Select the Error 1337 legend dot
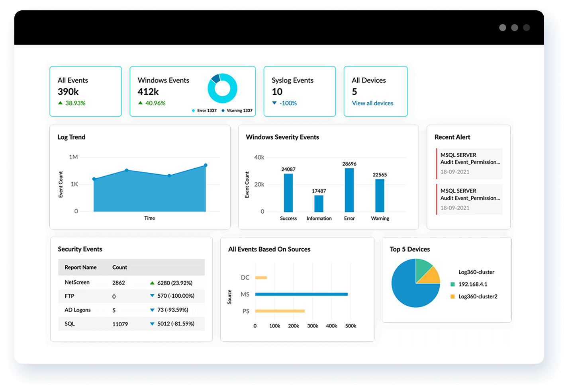This screenshot has width=568, height=392. click(x=193, y=111)
